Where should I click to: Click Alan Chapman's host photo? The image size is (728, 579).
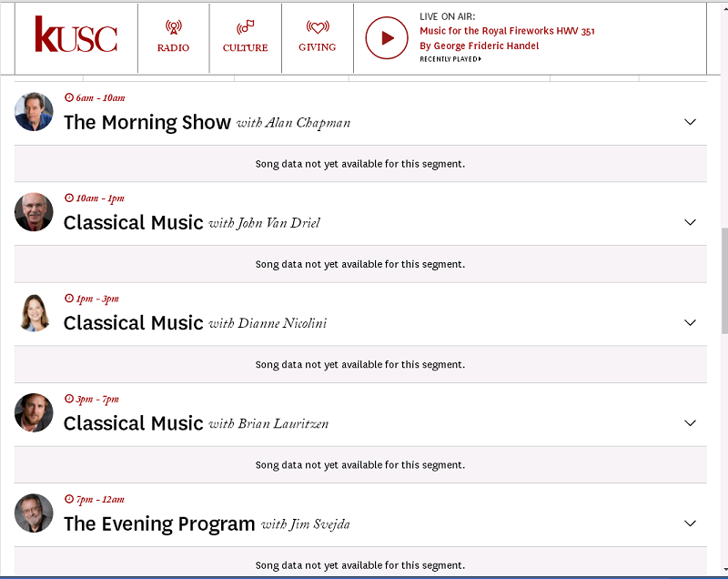34,111
